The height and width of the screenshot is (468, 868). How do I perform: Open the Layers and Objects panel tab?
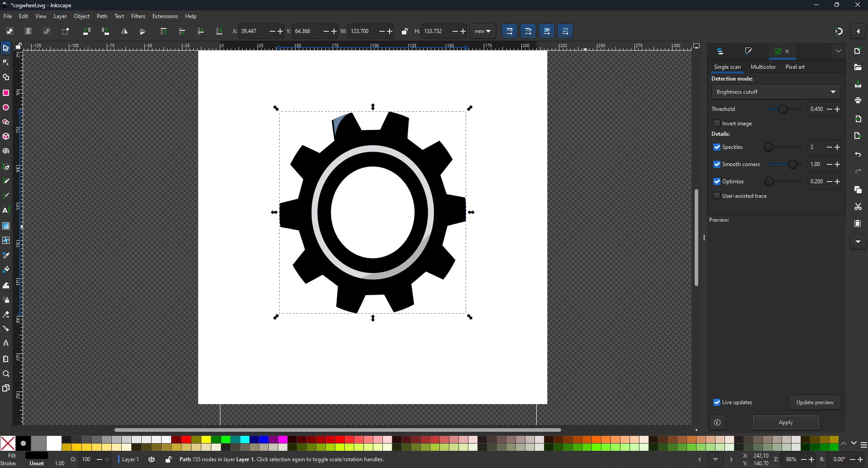[x=720, y=52]
